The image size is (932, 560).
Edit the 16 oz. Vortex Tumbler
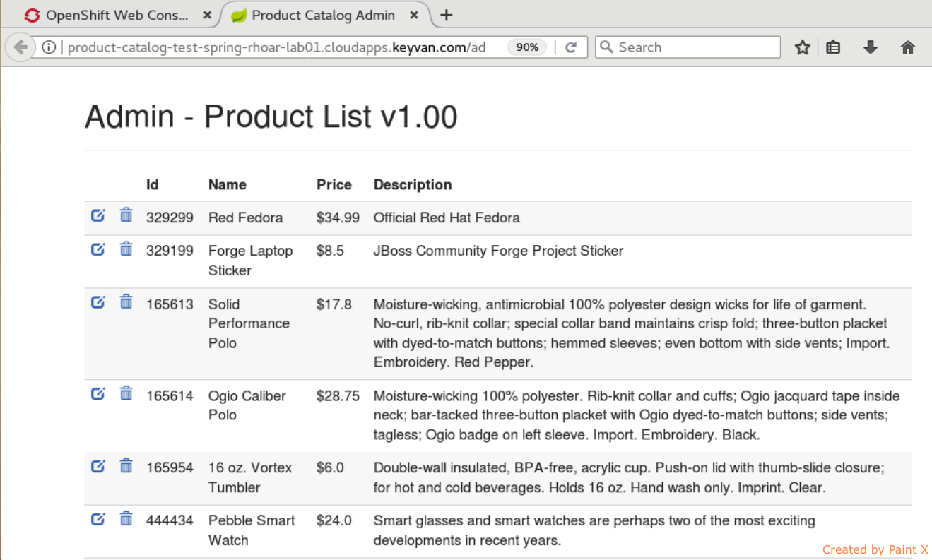click(x=98, y=465)
